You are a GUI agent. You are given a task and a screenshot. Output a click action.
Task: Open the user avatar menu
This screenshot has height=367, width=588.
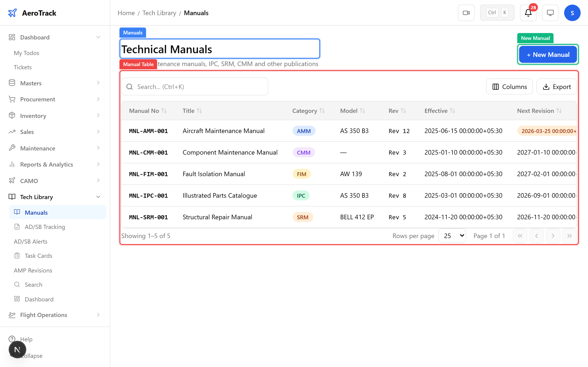coord(572,13)
